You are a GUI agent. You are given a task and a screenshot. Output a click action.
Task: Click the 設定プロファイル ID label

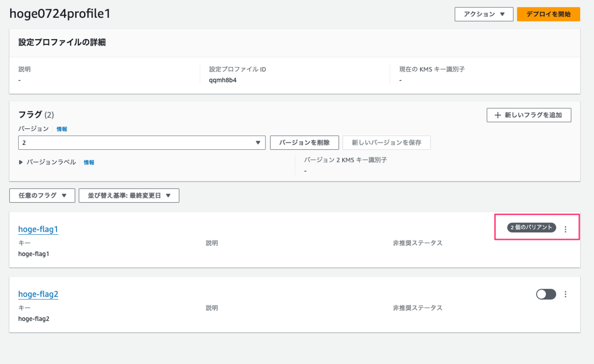[x=237, y=69]
